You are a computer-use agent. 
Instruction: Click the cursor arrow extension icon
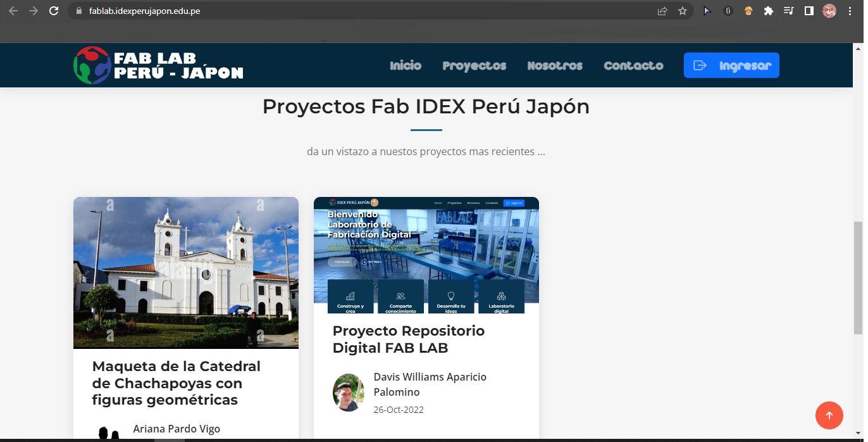pos(707,11)
